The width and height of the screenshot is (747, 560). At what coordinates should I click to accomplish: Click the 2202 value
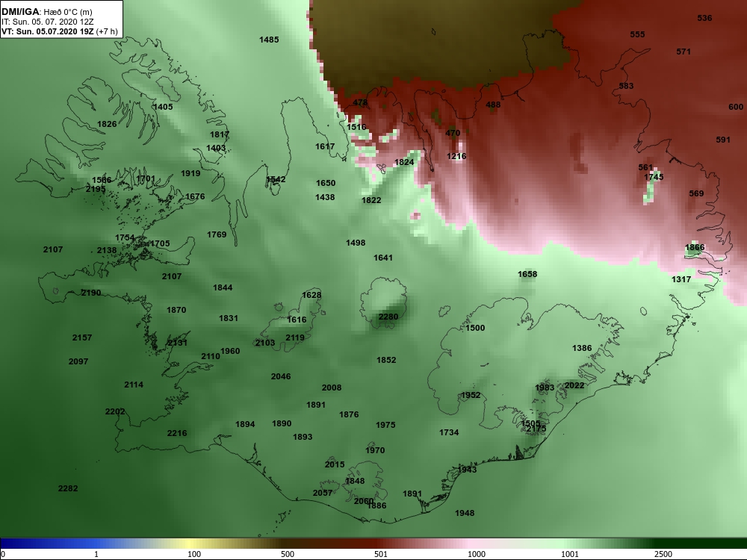[x=115, y=411]
